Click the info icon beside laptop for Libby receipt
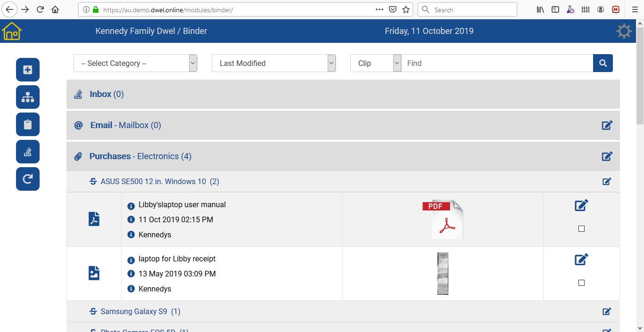The image size is (644, 332). tap(131, 260)
